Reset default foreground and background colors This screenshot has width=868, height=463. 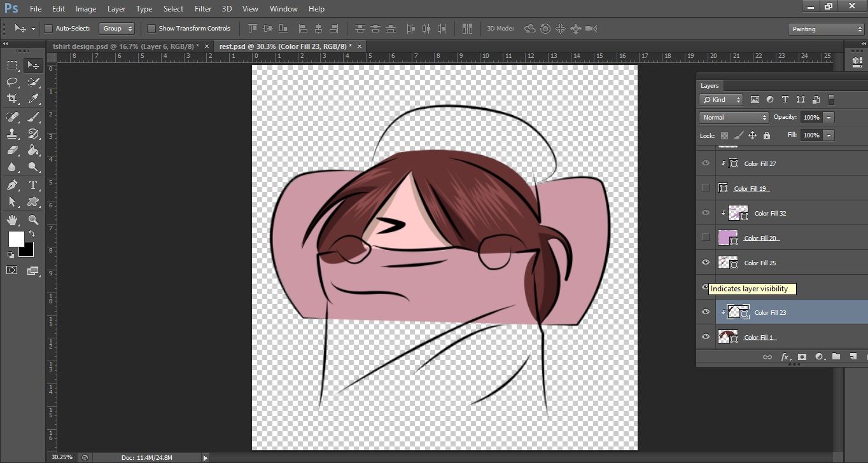[11, 254]
